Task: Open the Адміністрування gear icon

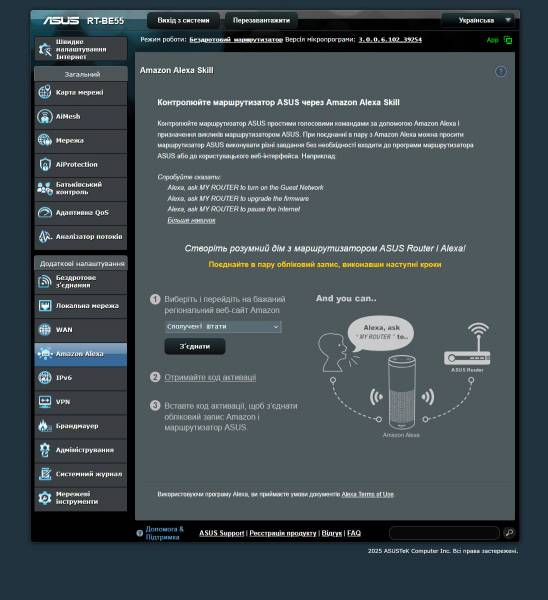Action: [x=45, y=450]
